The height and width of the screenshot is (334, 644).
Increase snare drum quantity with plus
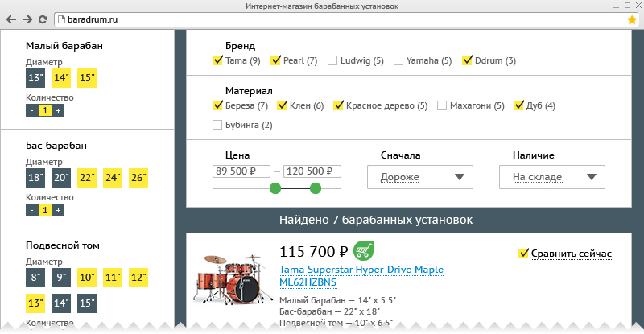pos(58,110)
